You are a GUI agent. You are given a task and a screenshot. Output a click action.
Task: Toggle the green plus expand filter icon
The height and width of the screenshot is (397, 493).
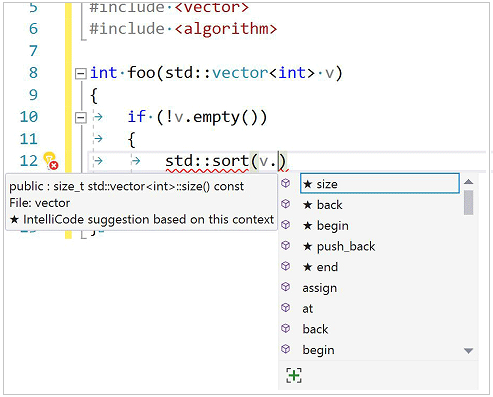294,375
